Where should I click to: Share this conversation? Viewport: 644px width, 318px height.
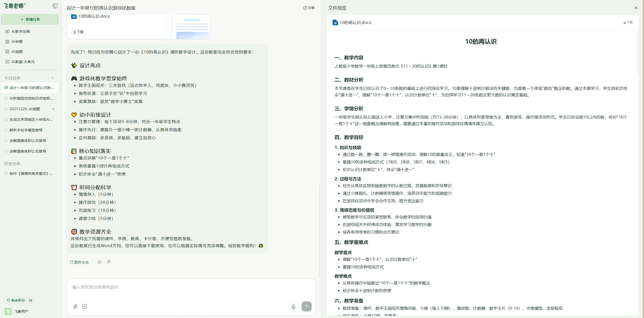click(309, 8)
